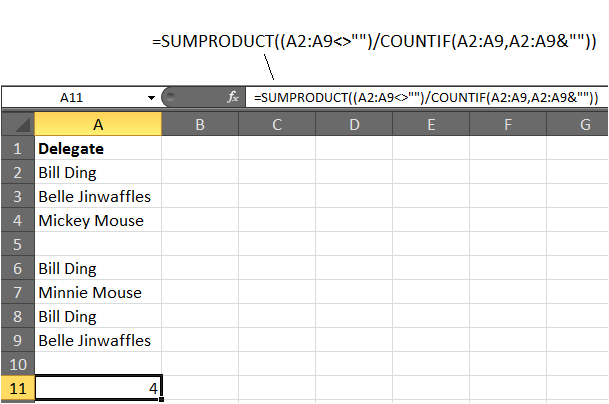Select cell A11 containing 4
This screenshot has width=609, height=404.
(x=98, y=387)
